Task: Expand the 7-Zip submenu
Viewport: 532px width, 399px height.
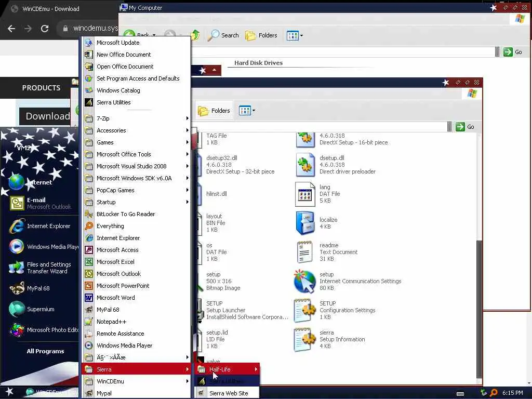Action: [137, 118]
